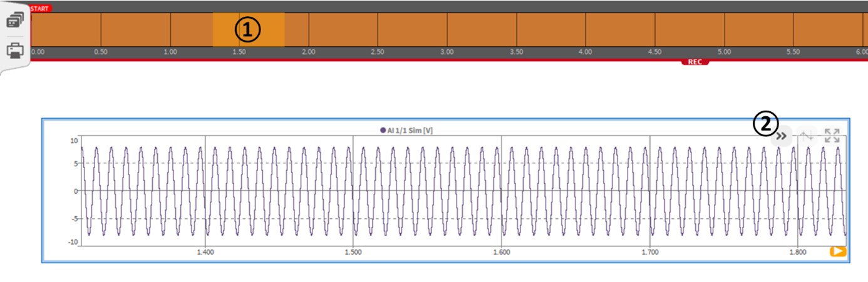Viewport: 868px width, 282px height.
Task: Click the 1.500 label on graph time axis
Action: pos(353,252)
